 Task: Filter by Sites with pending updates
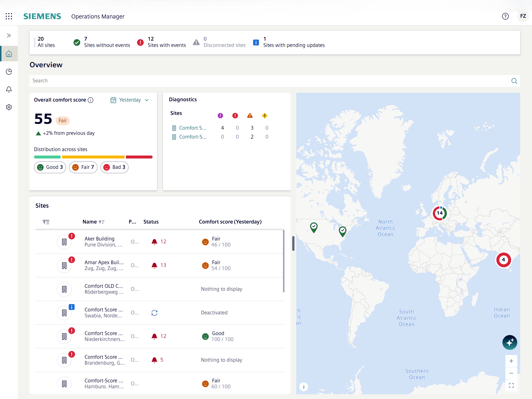point(289,42)
